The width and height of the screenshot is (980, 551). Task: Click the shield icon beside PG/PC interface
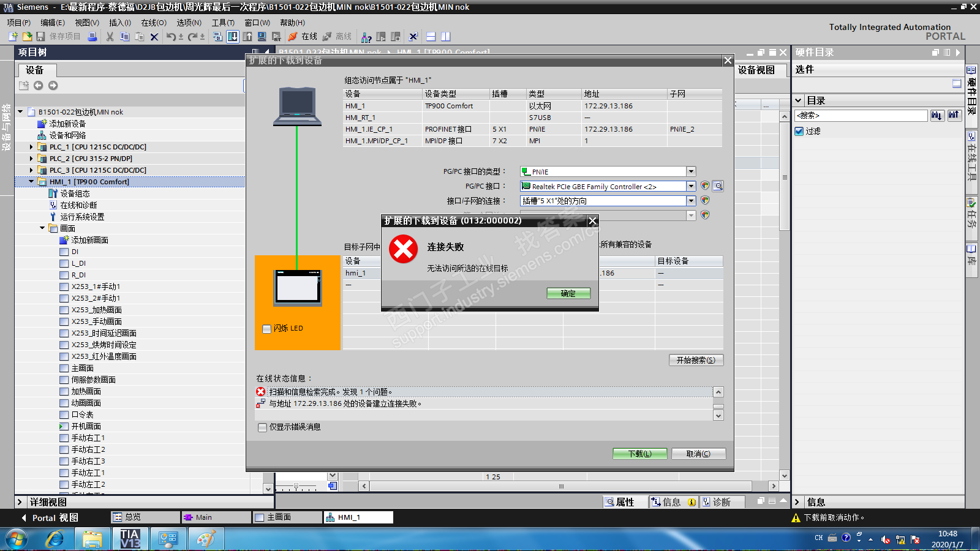click(x=705, y=186)
